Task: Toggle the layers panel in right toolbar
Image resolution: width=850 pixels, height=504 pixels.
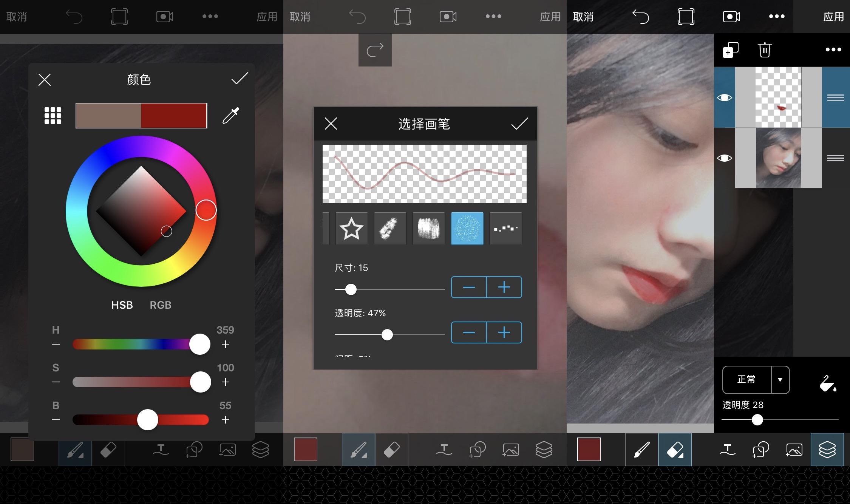Action: tap(827, 450)
